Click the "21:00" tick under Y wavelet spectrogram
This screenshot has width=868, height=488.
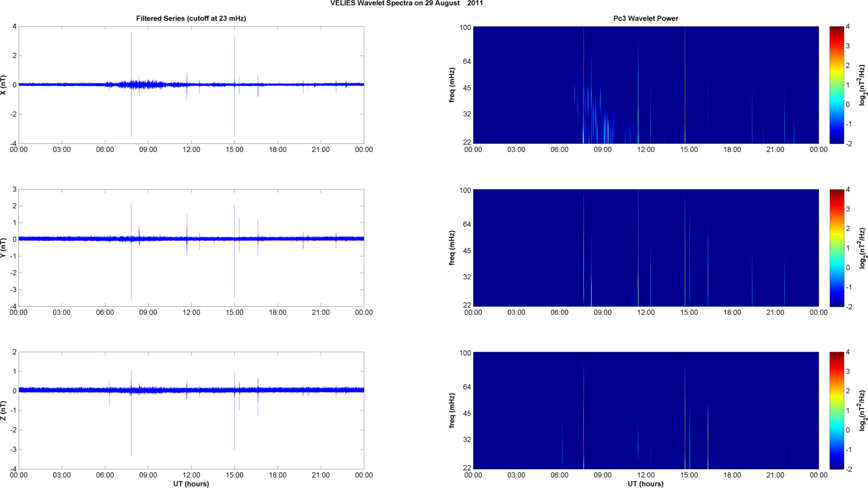(x=775, y=313)
